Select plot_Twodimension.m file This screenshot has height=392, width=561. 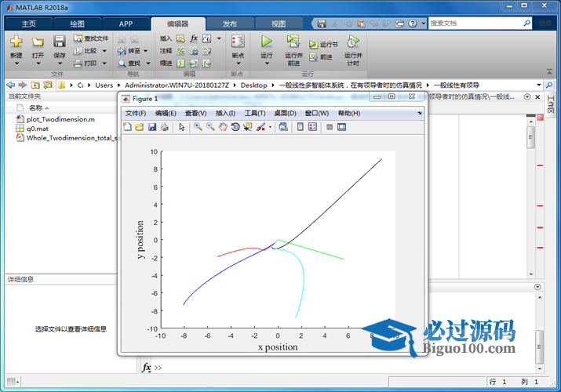click(x=61, y=119)
